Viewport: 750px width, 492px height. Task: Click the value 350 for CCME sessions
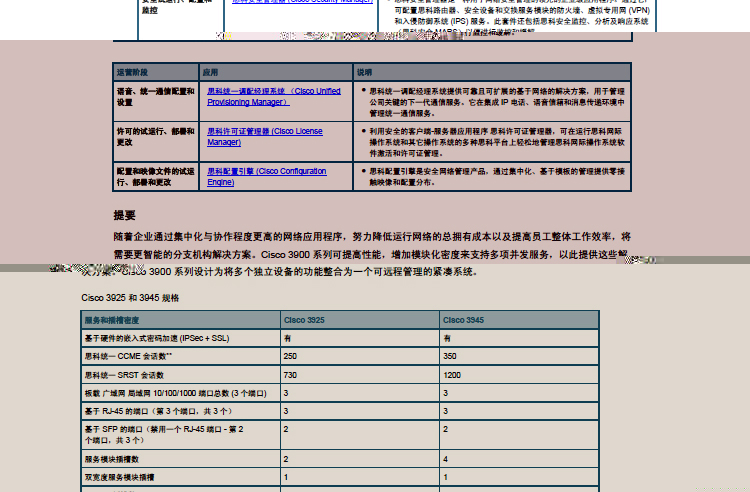(x=450, y=356)
